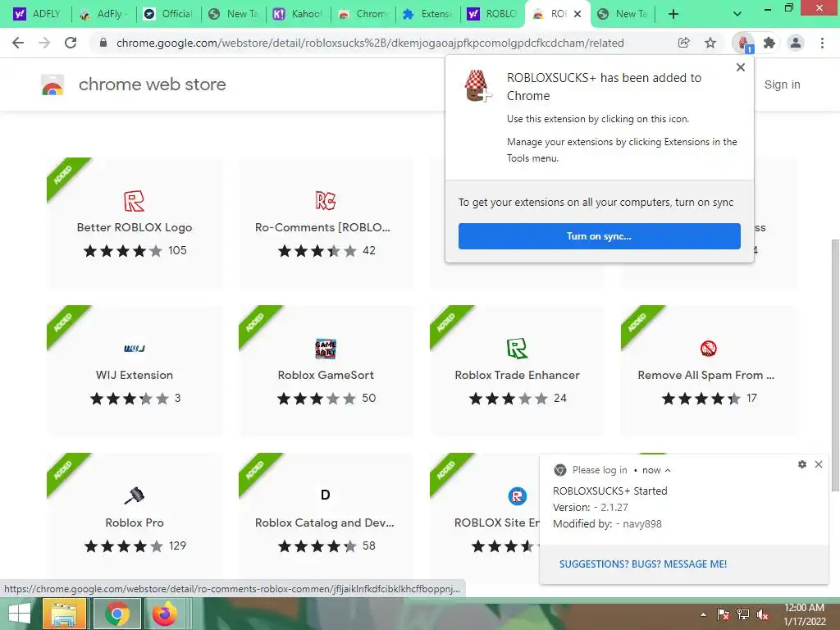This screenshot has height=630, width=840.
Task: Click the page vertical scrollbar thumb
Action: [x=834, y=364]
